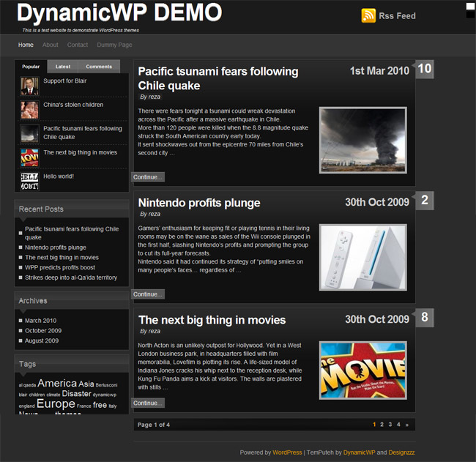Viewport: 476px width, 462px height.
Task: Open Nintendo profits plunge headline
Action: click(x=199, y=203)
